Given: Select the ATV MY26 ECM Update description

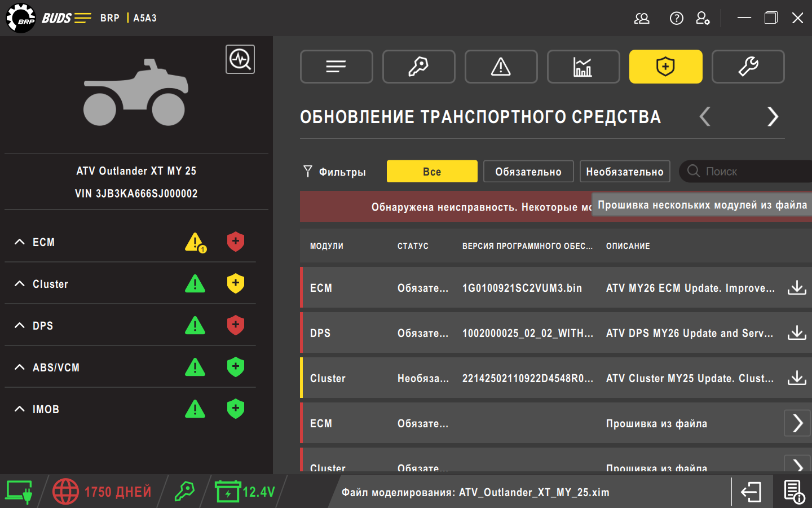Looking at the screenshot, I should (x=690, y=288).
